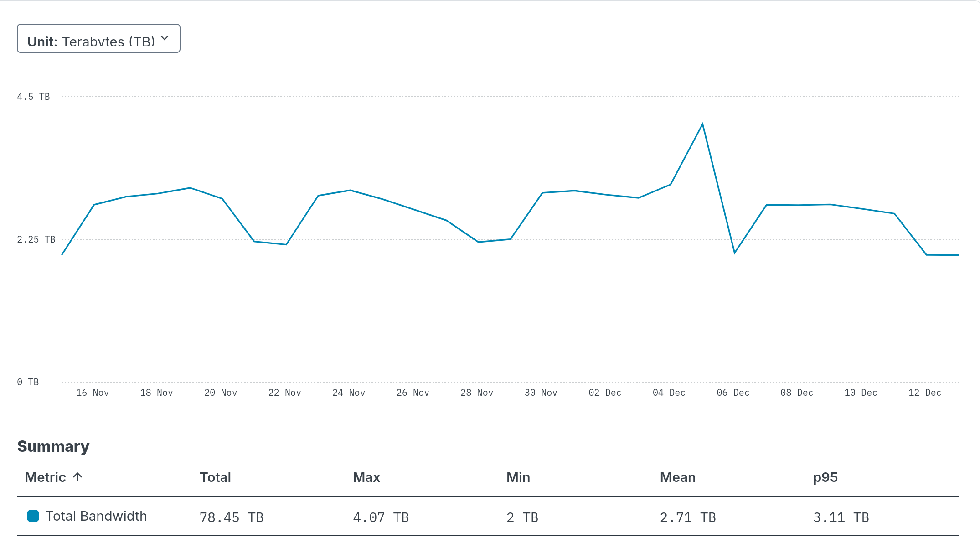This screenshot has height=543, width=980.
Task: Click the 12 Dec date tick label
Action: pos(925,393)
